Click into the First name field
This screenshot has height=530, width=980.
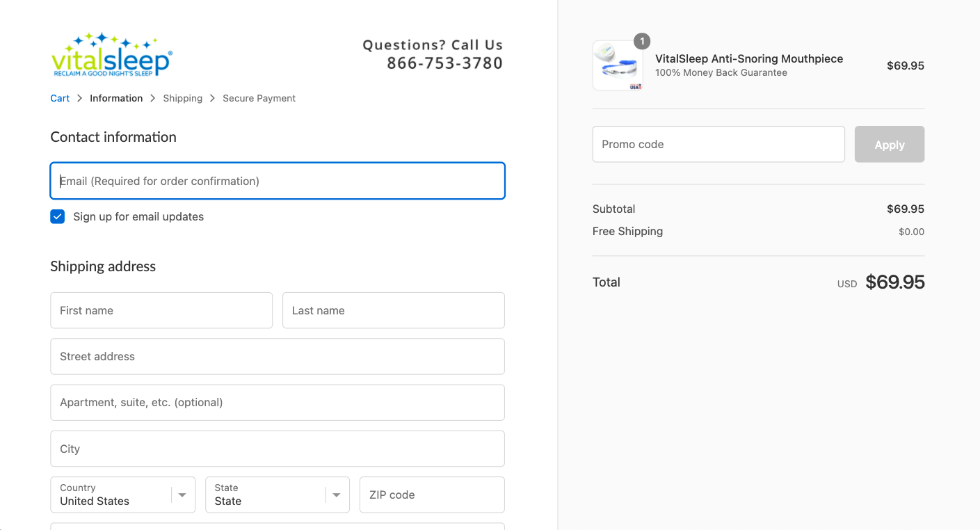coord(161,310)
